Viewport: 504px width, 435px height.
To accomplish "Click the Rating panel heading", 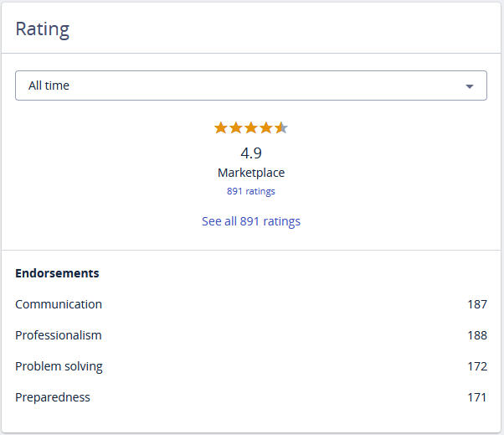I will click(x=43, y=29).
